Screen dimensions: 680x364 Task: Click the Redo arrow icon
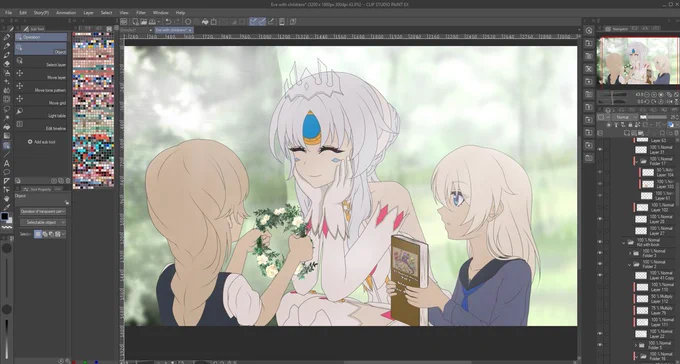[177, 22]
